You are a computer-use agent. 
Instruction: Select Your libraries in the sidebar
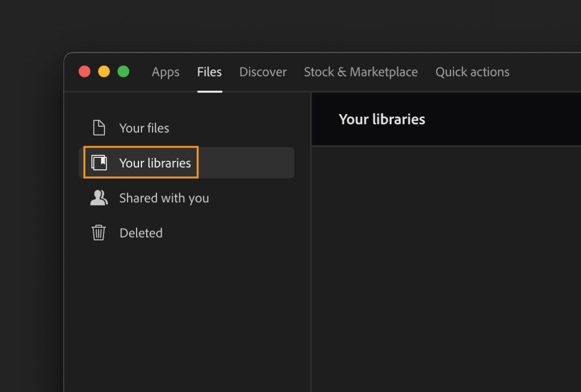click(x=155, y=163)
